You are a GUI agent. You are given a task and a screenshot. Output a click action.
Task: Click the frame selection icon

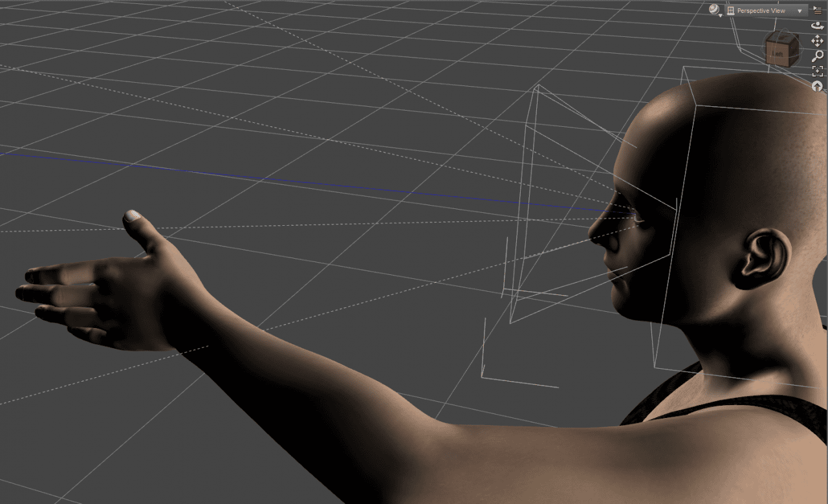(x=817, y=71)
